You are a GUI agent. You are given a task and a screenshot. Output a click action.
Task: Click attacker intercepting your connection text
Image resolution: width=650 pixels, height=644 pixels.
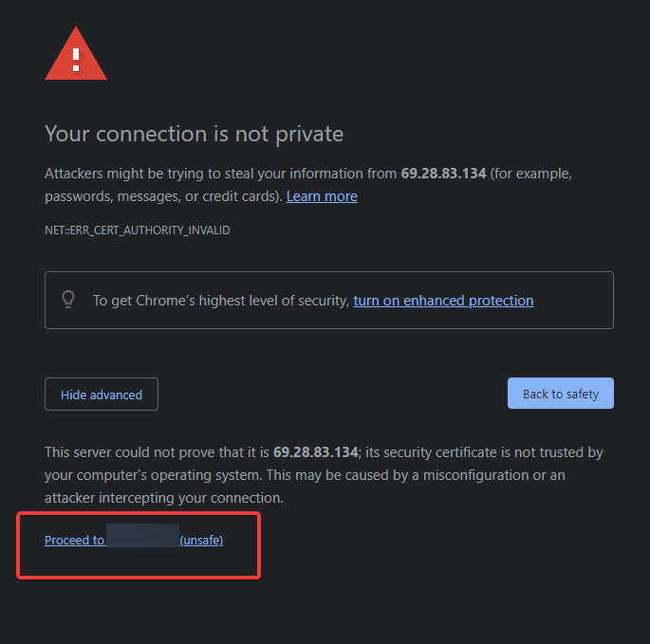163,498
